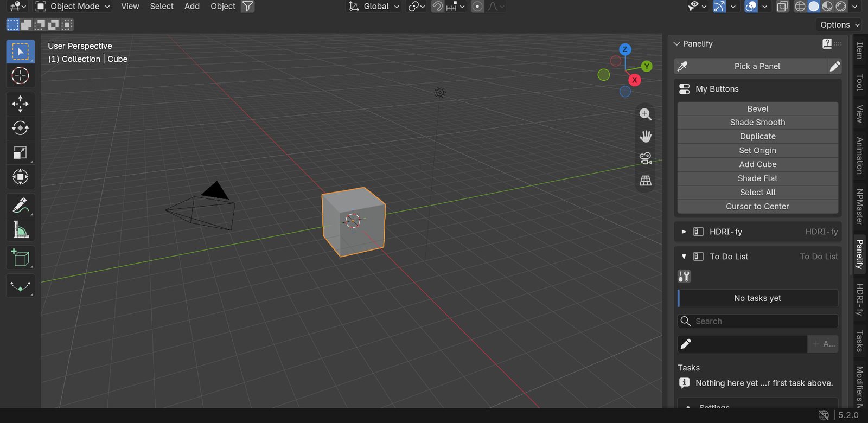Expand the HDRI-fy subpanel
The image size is (868, 423).
(x=684, y=232)
